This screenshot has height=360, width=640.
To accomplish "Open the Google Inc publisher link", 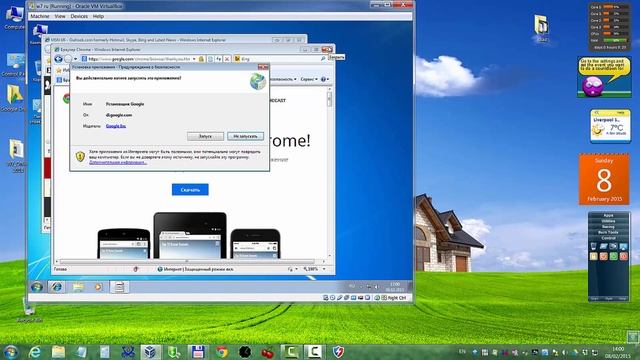I will tap(116, 126).
